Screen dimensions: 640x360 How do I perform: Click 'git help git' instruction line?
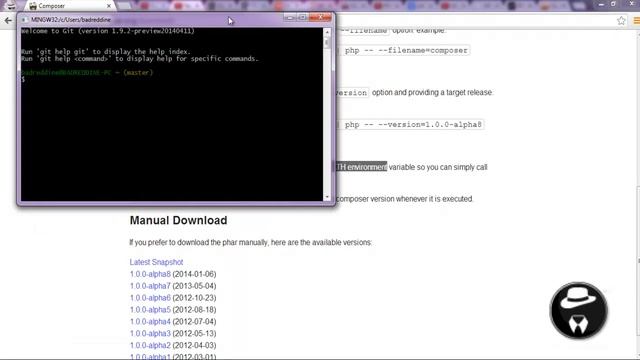[106, 52]
